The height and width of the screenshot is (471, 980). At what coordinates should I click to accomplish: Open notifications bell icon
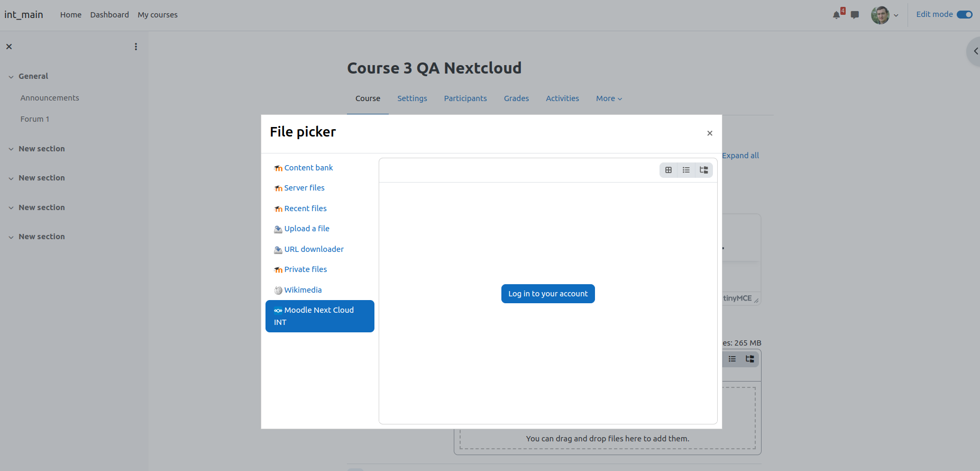tap(836, 15)
